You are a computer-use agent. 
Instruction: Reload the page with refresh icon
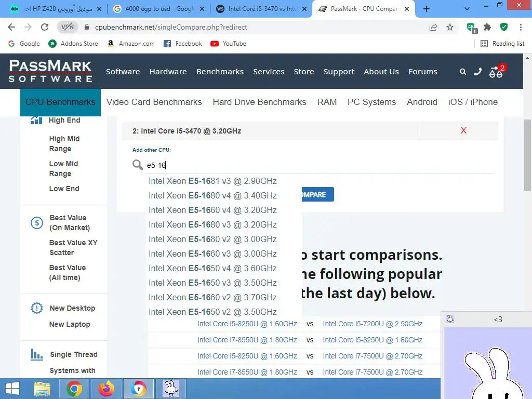(45, 27)
